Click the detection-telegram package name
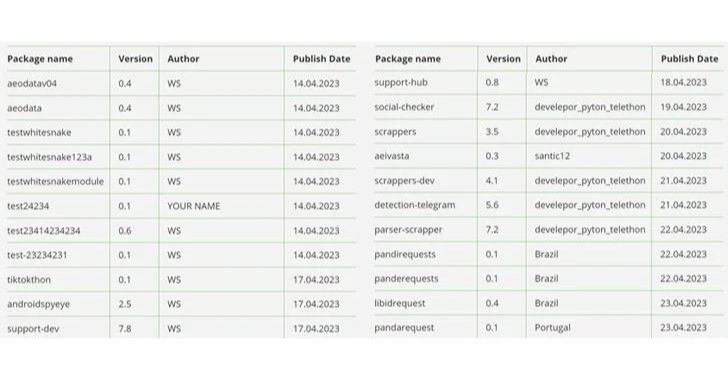 415,205
